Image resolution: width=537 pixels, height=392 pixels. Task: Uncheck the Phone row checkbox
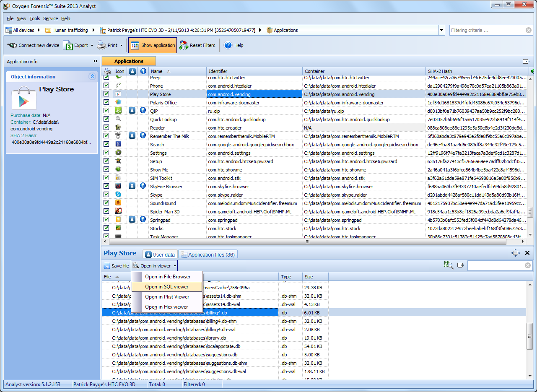[x=106, y=86]
